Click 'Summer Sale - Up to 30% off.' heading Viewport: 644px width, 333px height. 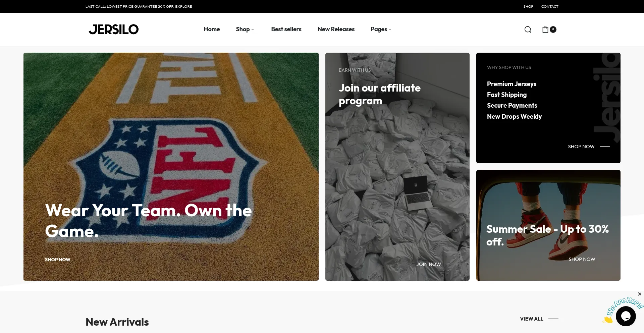coord(547,235)
